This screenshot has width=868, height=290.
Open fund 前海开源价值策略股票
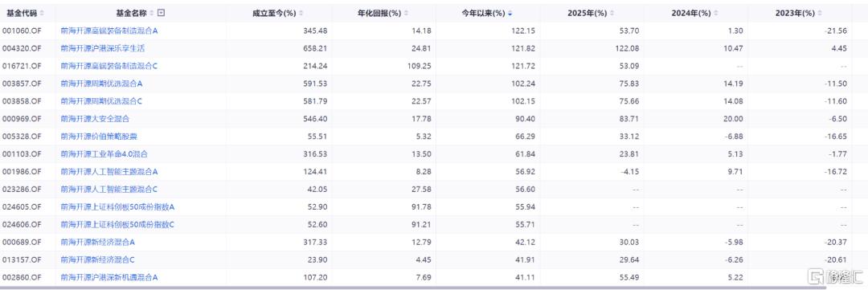coord(99,137)
